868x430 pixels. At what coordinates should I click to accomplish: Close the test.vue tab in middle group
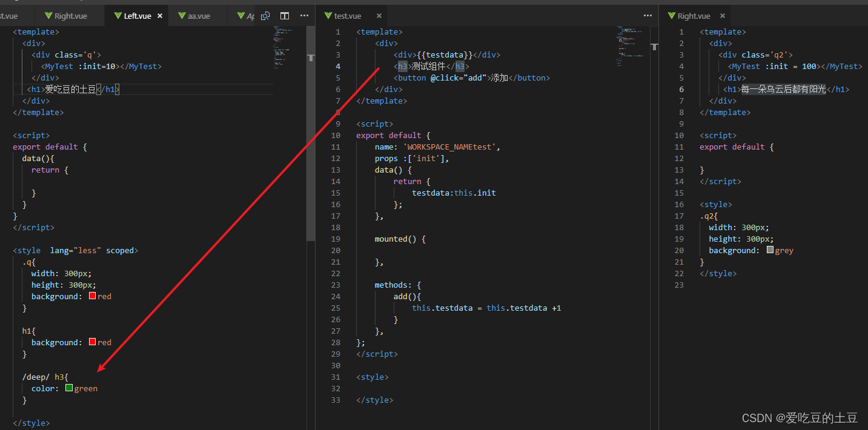pos(379,16)
